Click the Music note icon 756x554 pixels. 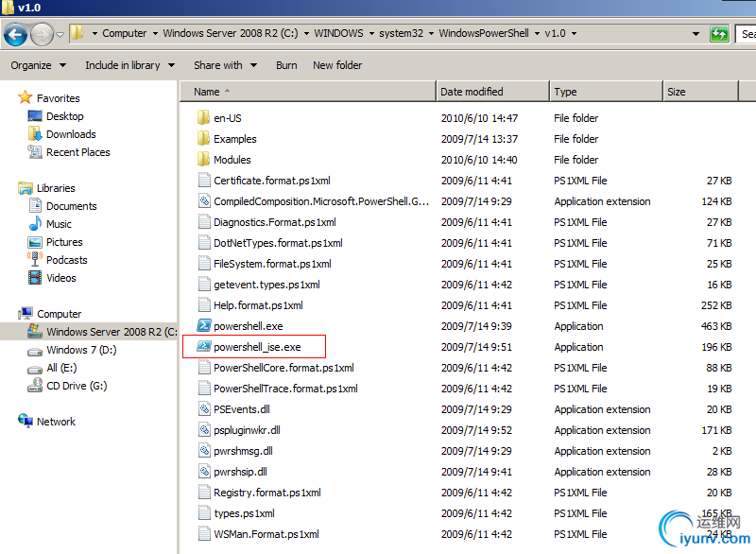click(35, 223)
